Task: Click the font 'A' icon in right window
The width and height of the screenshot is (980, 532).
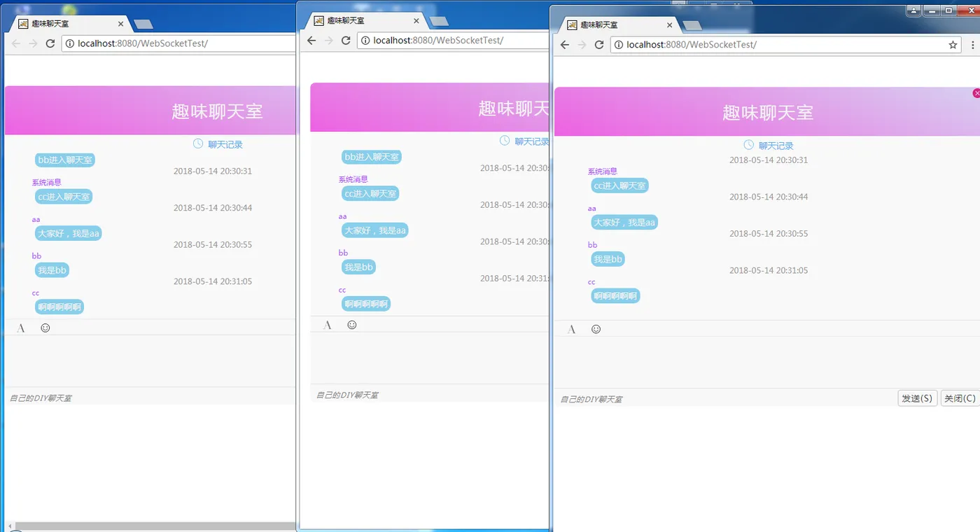Action: coord(571,329)
